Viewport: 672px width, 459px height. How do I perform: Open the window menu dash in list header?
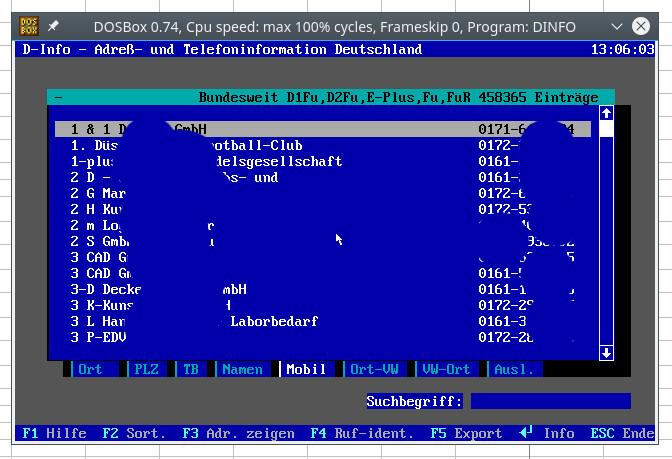(59, 98)
